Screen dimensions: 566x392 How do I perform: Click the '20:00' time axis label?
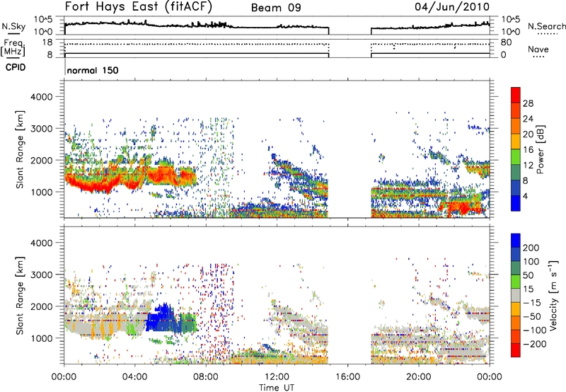(419, 377)
